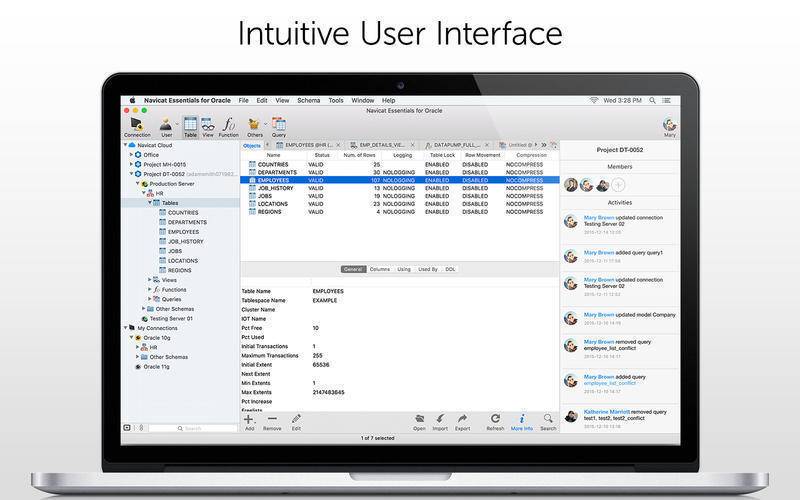Click the Function toolbar icon
Viewport: 800px width, 500px height.
[x=229, y=124]
